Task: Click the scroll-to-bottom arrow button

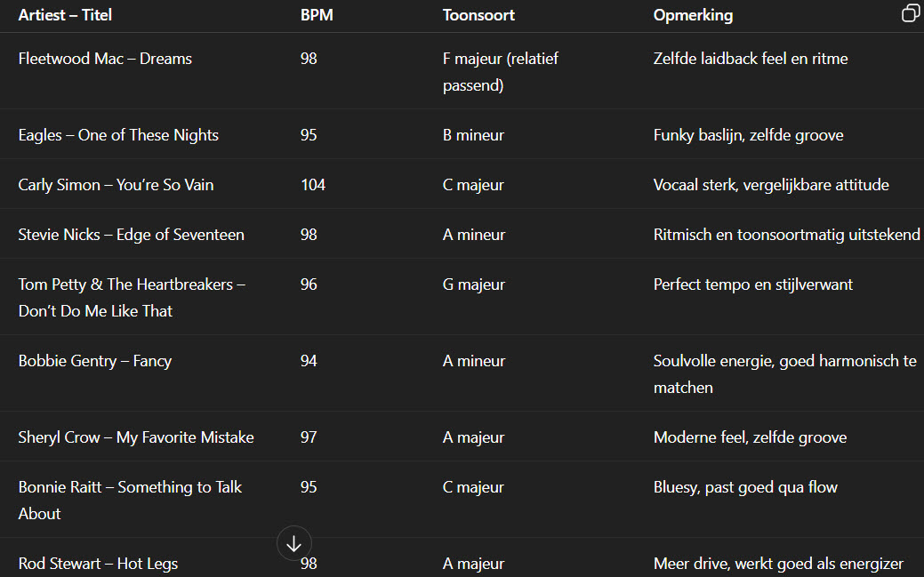Action: click(294, 543)
